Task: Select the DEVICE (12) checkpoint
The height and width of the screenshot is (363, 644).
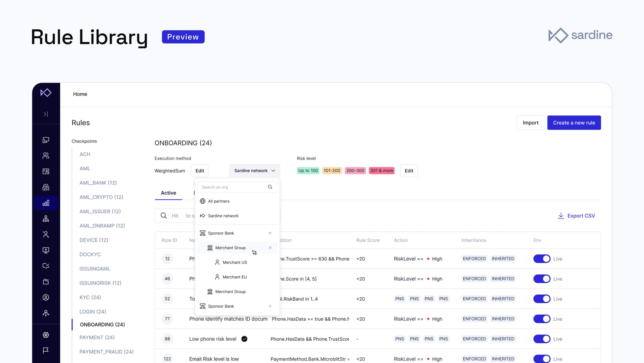Action: click(94, 240)
